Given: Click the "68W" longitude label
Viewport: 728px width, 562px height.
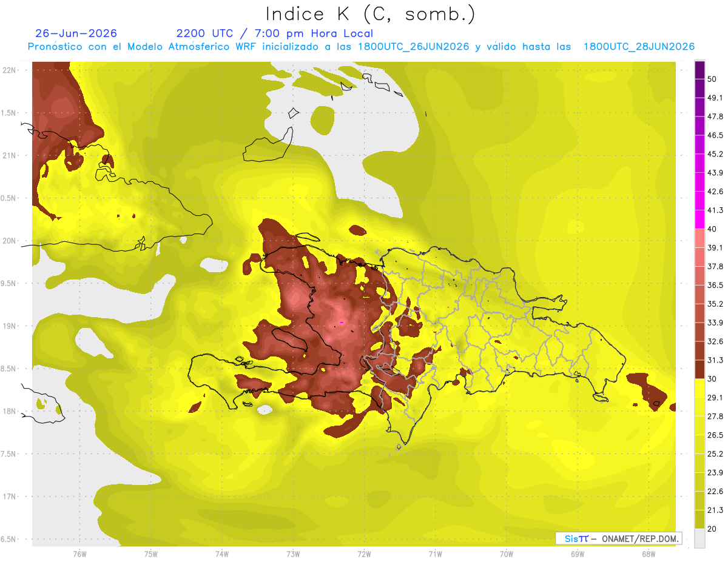Looking at the screenshot, I should tap(649, 554).
